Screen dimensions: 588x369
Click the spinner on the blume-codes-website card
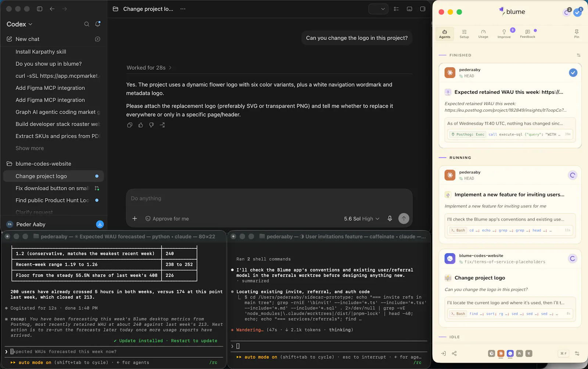[572, 259]
